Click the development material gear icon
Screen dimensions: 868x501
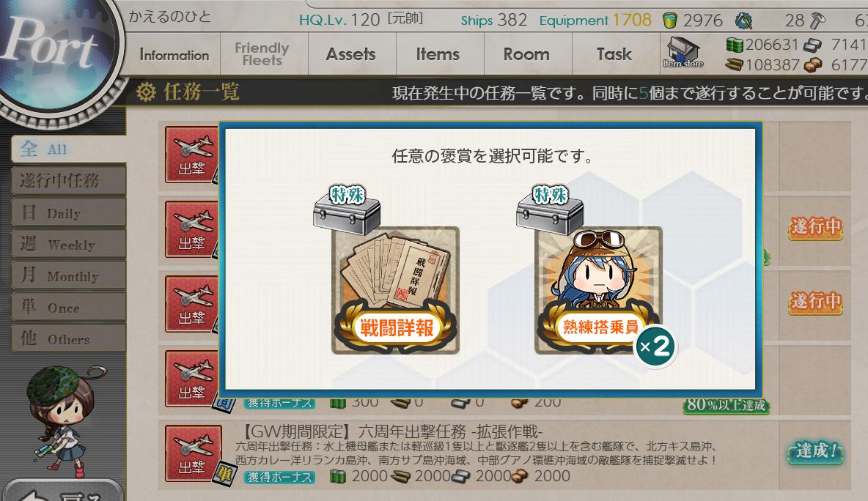click(743, 21)
